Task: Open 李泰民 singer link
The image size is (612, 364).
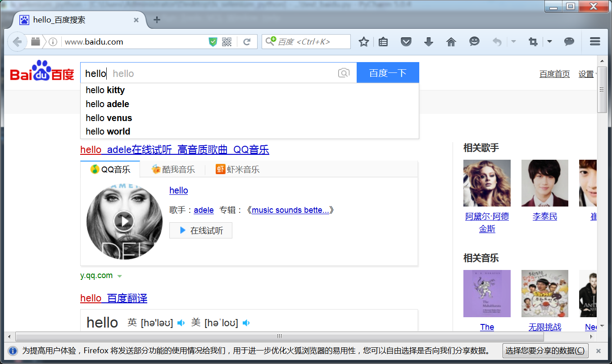Action: coord(545,216)
